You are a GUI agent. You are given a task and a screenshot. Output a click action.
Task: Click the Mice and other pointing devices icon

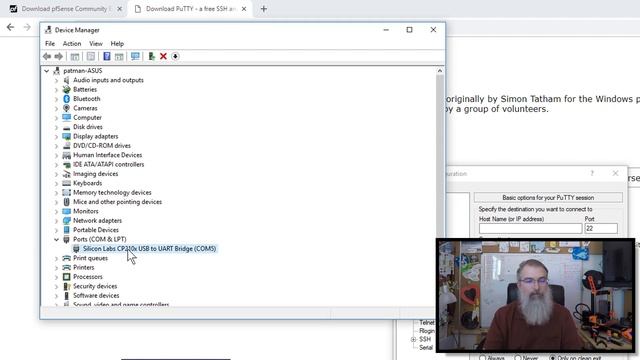coord(67,202)
